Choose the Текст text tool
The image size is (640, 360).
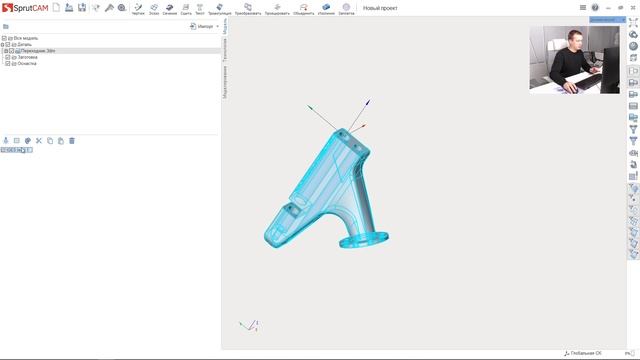point(200,9)
